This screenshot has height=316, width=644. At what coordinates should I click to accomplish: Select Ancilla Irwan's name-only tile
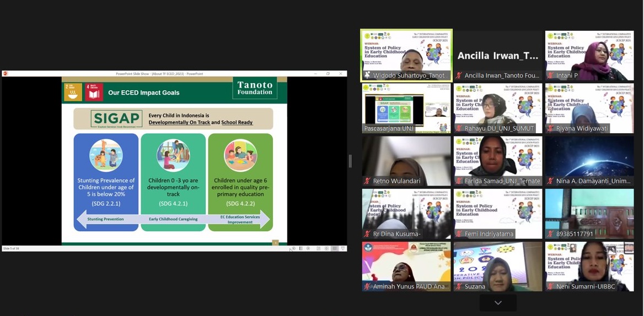tap(498, 55)
